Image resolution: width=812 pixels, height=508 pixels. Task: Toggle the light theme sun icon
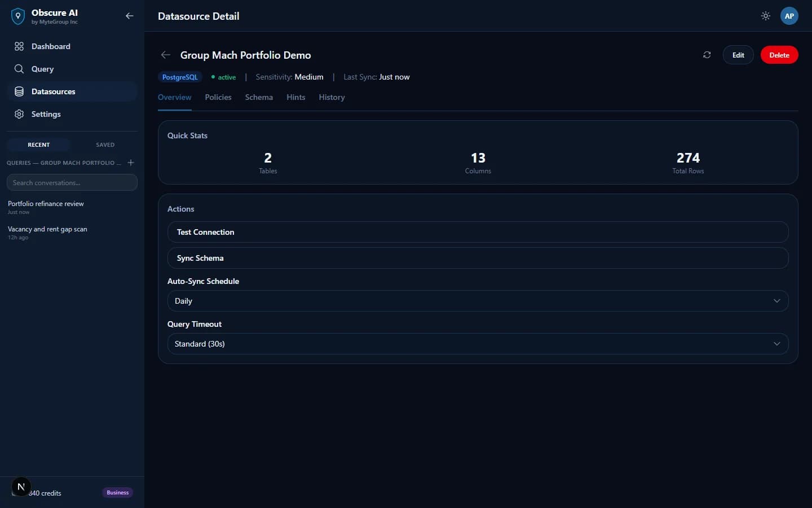pos(766,16)
